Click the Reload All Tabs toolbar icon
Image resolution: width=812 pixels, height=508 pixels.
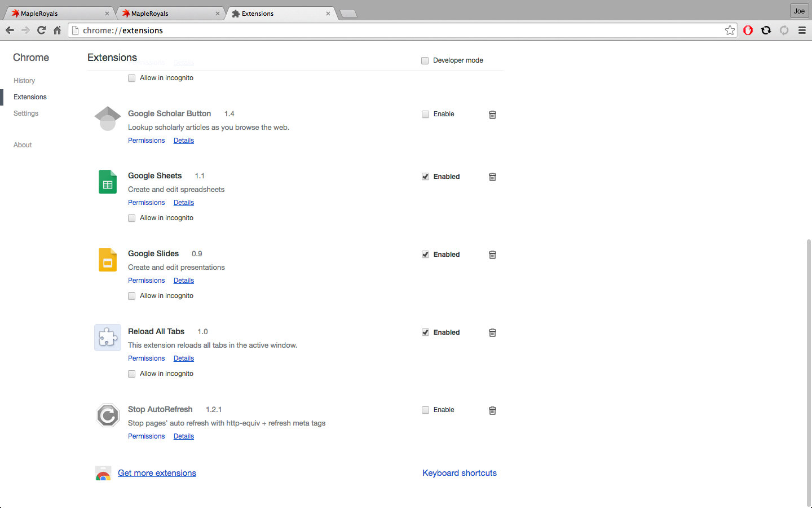point(766,30)
